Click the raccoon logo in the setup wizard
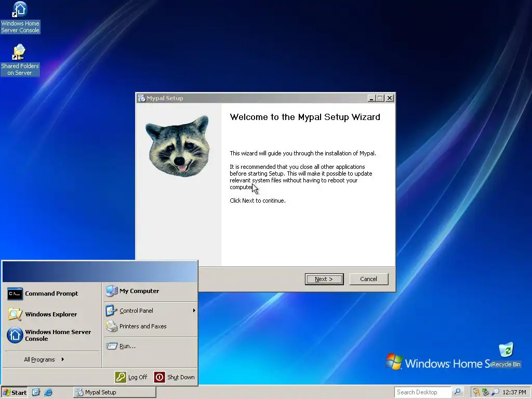Viewport: 532px width, 399px height. click(x=178, y=146)
